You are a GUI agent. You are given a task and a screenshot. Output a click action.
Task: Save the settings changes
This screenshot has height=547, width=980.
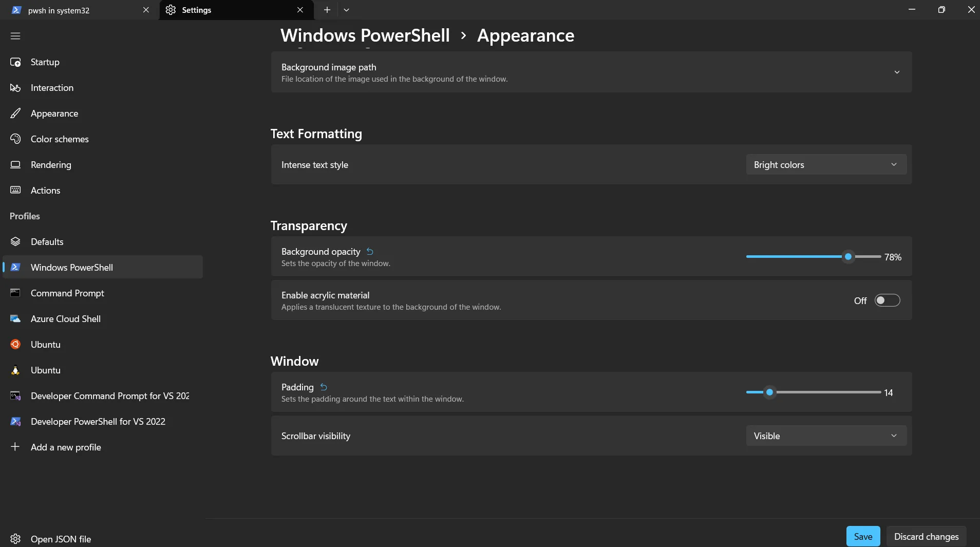(863, 536)
